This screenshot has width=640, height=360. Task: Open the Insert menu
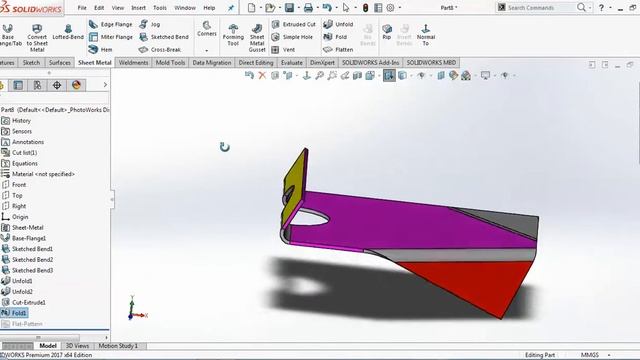[138, 8]
